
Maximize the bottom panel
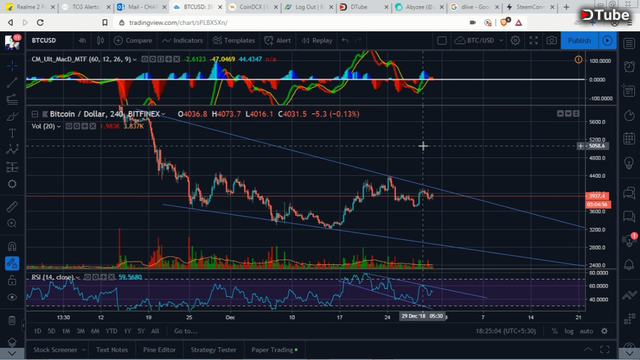coord(605,349)
